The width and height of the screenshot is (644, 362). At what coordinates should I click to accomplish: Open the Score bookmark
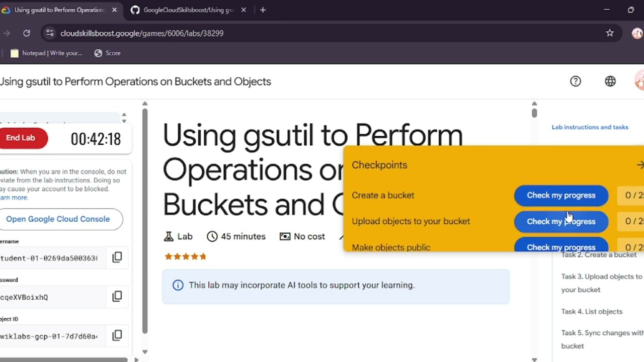pyautogui.click(x=108, y=53)
